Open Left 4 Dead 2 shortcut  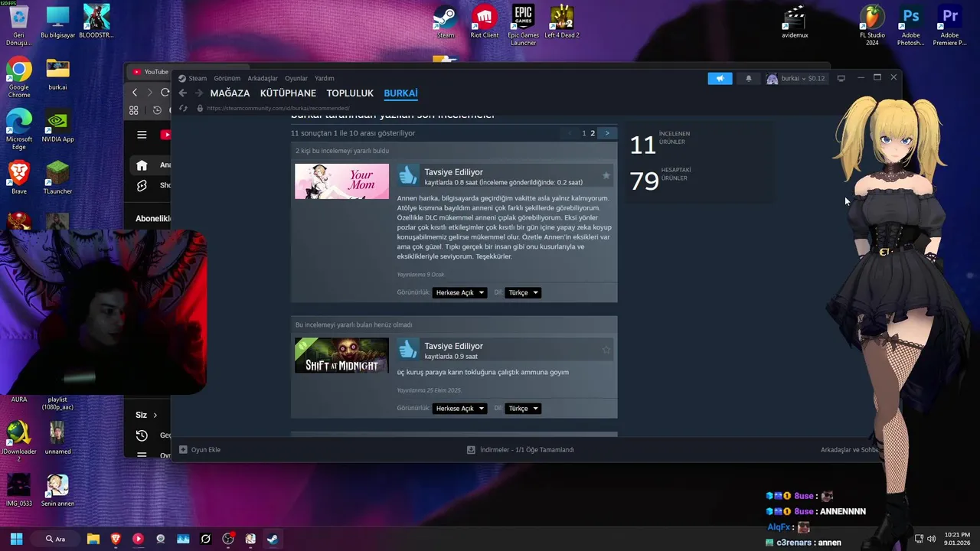(x=562, y=21)
